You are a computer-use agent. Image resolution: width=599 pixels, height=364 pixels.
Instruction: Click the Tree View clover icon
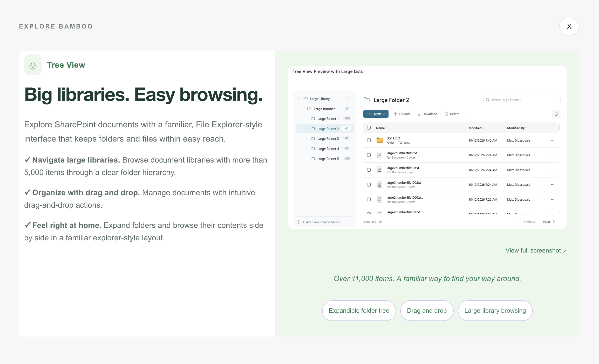(33, 65)
